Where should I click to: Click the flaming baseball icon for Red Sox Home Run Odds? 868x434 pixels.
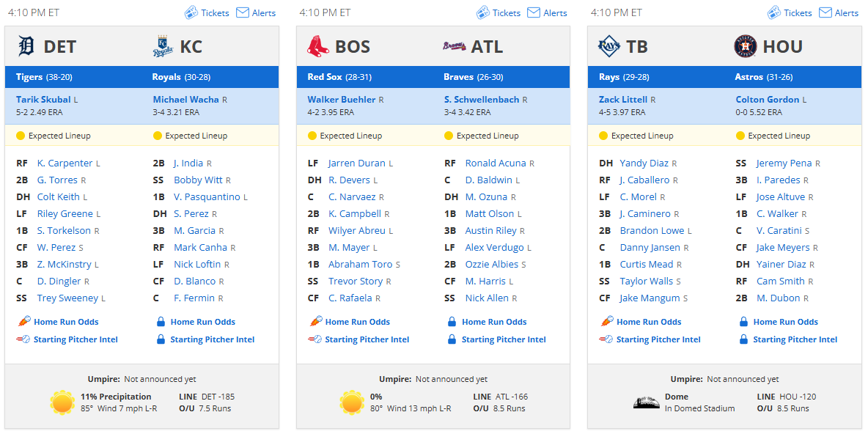click(x=315, y=322)
